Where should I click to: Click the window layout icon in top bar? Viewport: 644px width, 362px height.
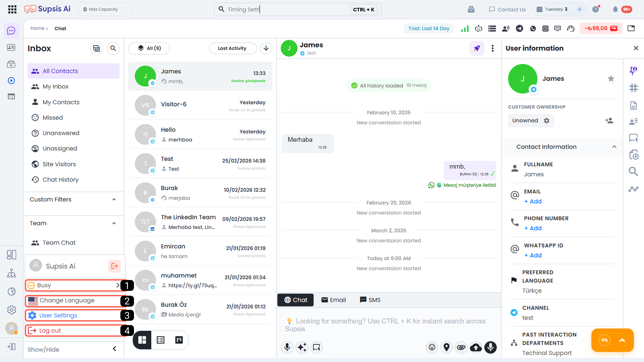pos(631,28)
